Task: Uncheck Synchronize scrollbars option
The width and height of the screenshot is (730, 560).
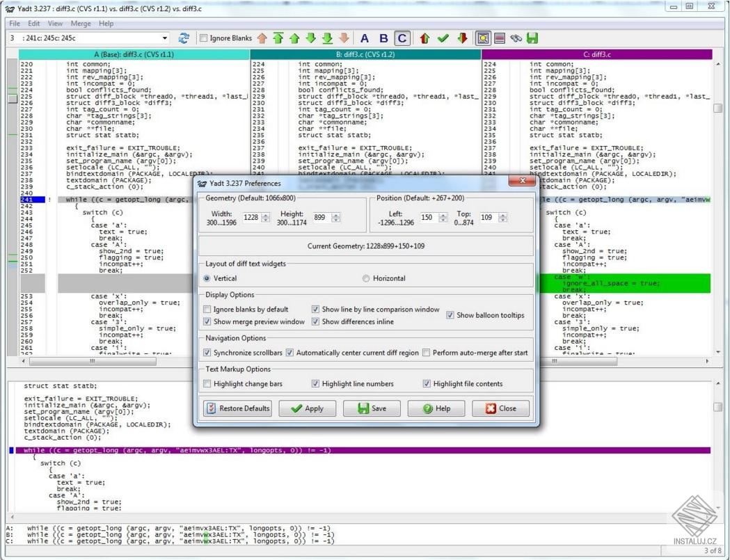Action: click(x=207, y=353)
